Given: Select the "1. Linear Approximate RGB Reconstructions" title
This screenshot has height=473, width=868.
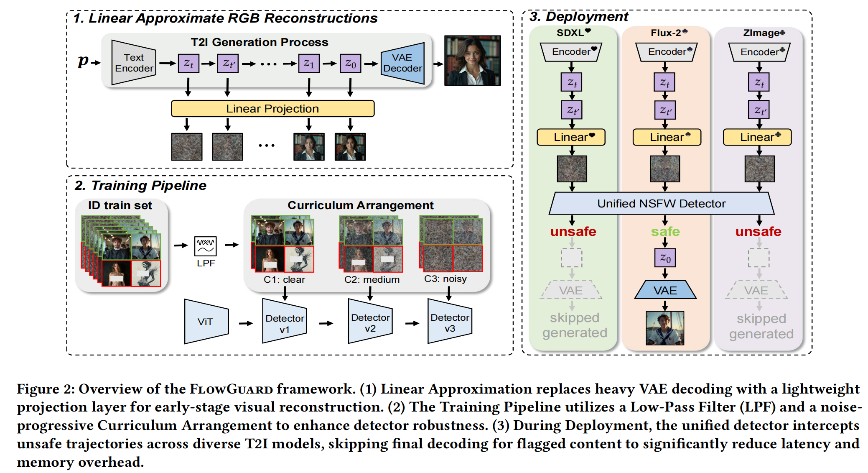Looking at the screenshot, I should (x=226, y=18).
